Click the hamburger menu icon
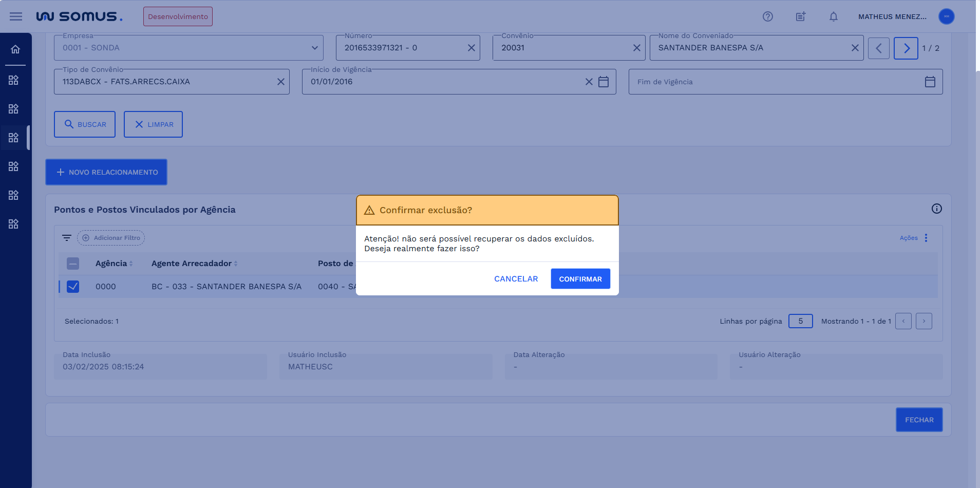980x488 pixels. tap(16, 16)
